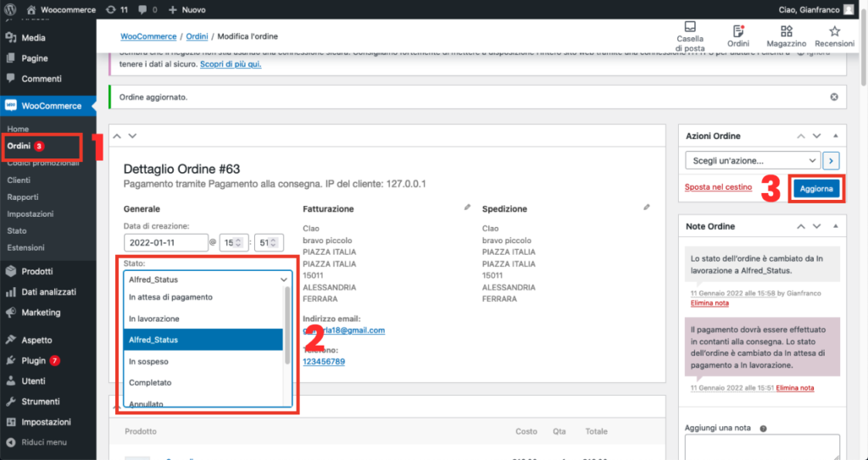Select the WooCommerce sidebar menu
Image resolution: width=868 pixels, height=460 pixels.
coord(48,106)
